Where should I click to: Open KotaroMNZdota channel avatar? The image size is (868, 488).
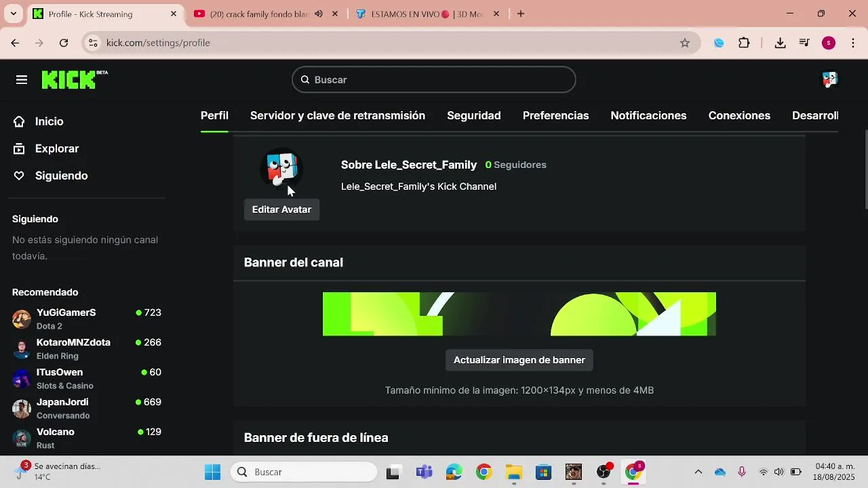[22, 348]
